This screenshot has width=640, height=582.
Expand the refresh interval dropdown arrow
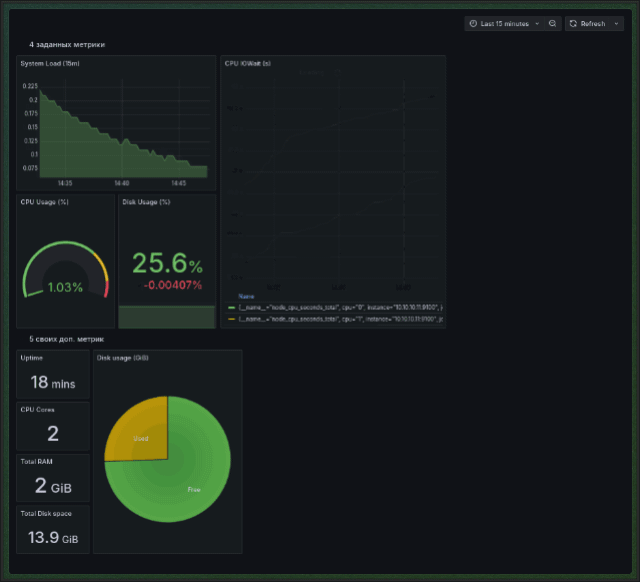click(x=617, y=23)
